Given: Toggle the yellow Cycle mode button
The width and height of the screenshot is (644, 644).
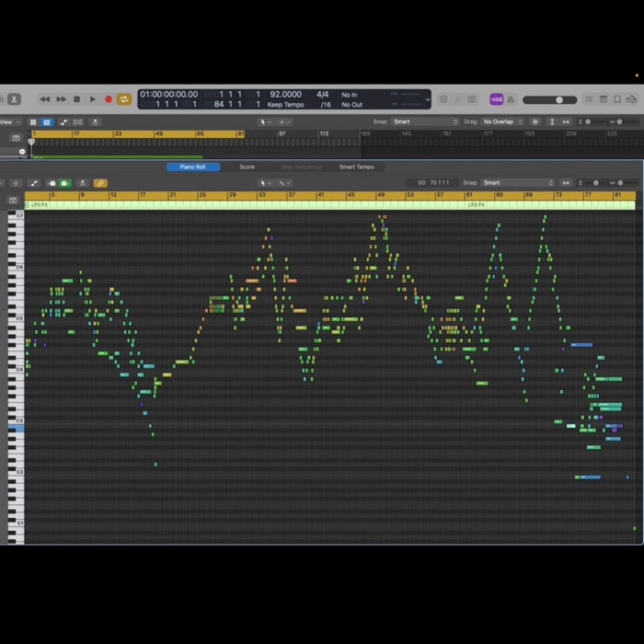Looking at the screenshot, I should tap(123, 99).
